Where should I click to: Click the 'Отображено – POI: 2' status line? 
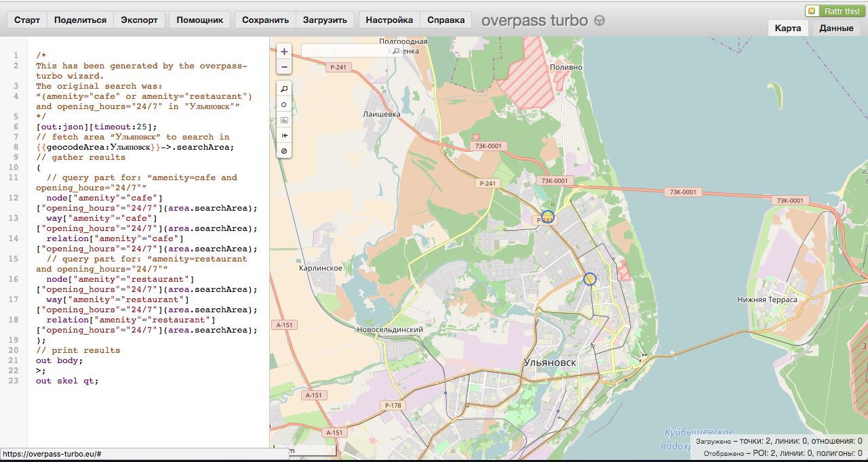[x=783, y=453]
